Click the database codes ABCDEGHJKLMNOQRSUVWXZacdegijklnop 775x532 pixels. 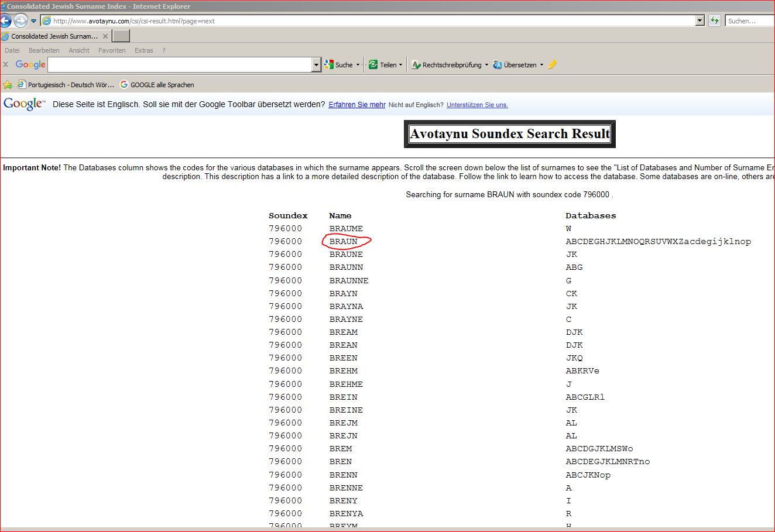click(x=658, y=241)
